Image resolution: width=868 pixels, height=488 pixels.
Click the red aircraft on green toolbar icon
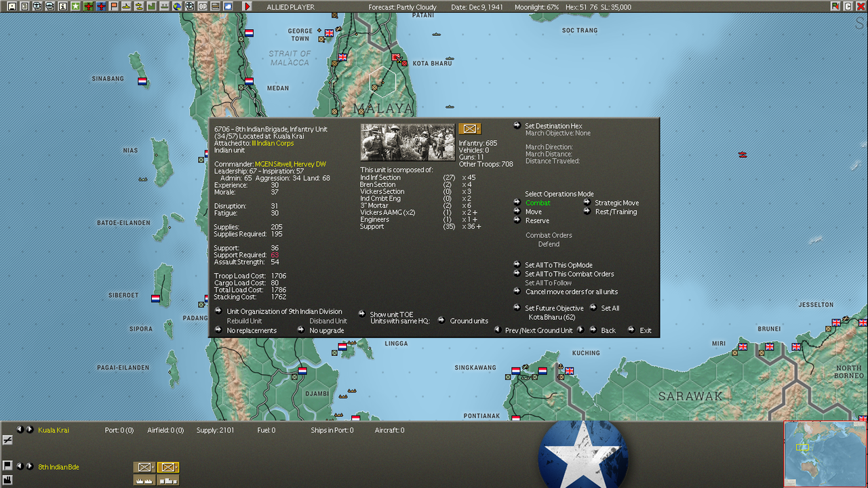tap(88, 7)
